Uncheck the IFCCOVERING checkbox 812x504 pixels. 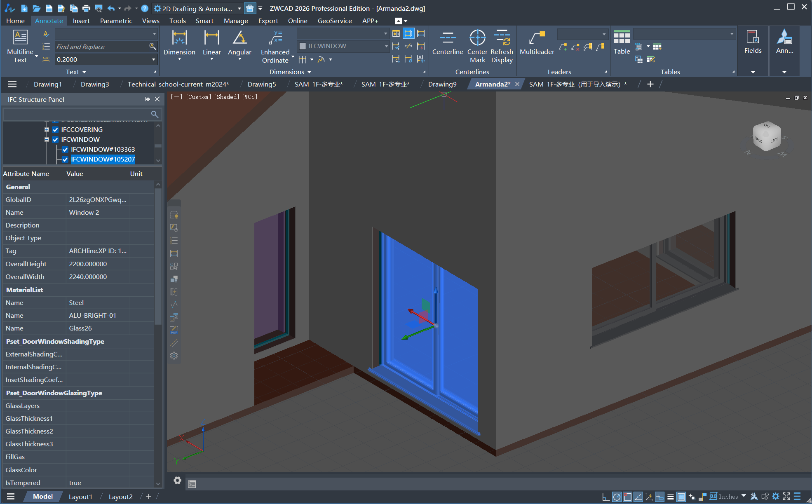click(56, 130)
